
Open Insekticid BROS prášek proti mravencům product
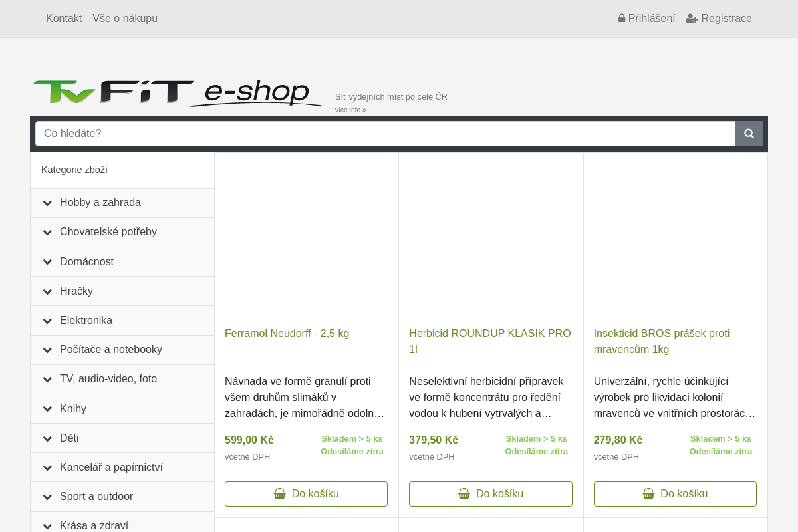tap(662, 341)
